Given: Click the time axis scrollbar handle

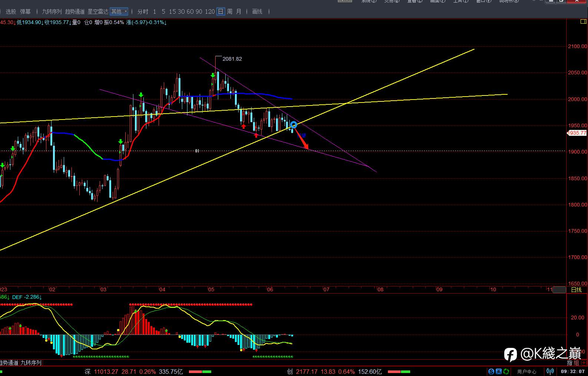Looking at the screenshot, I should click(x=559, y=290).
